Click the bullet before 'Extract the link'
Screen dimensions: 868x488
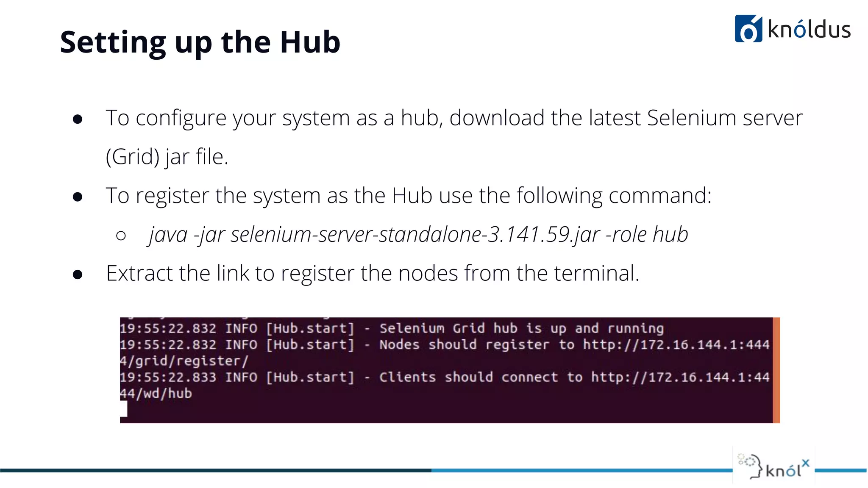click(78, 275)
